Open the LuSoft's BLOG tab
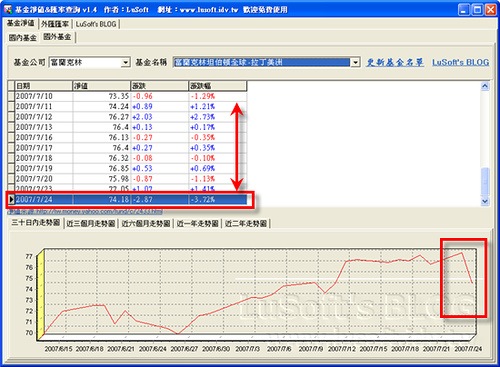This screenshot has height=367, width=500. [96, 24]
